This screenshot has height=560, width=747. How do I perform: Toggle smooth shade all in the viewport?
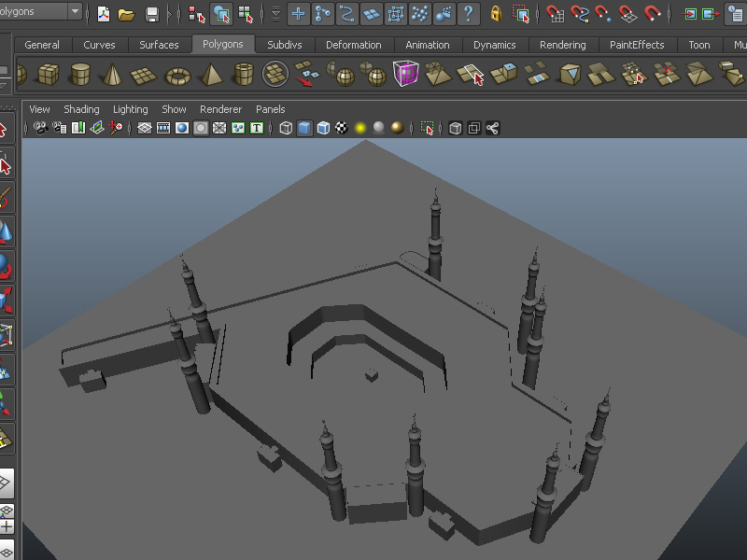point(304,128)
